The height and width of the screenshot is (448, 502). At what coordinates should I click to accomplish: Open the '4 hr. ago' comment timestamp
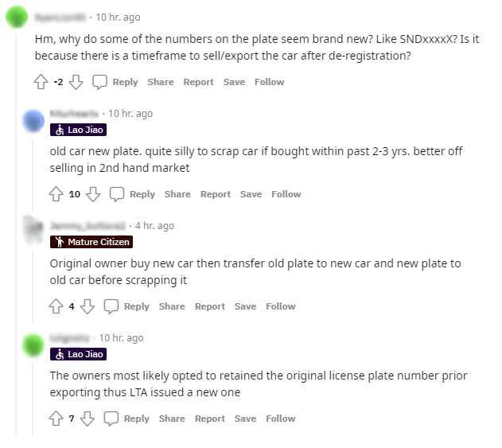[155, 225]
